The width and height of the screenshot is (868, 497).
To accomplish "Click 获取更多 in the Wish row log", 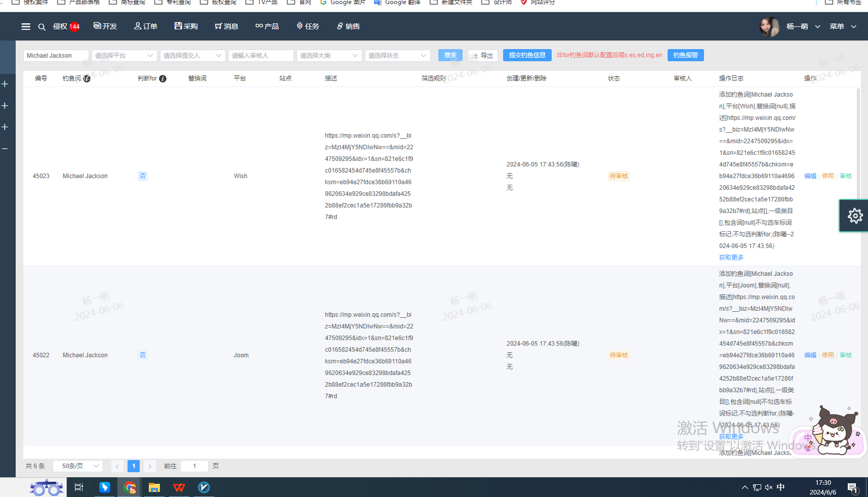I will [731, 258].
